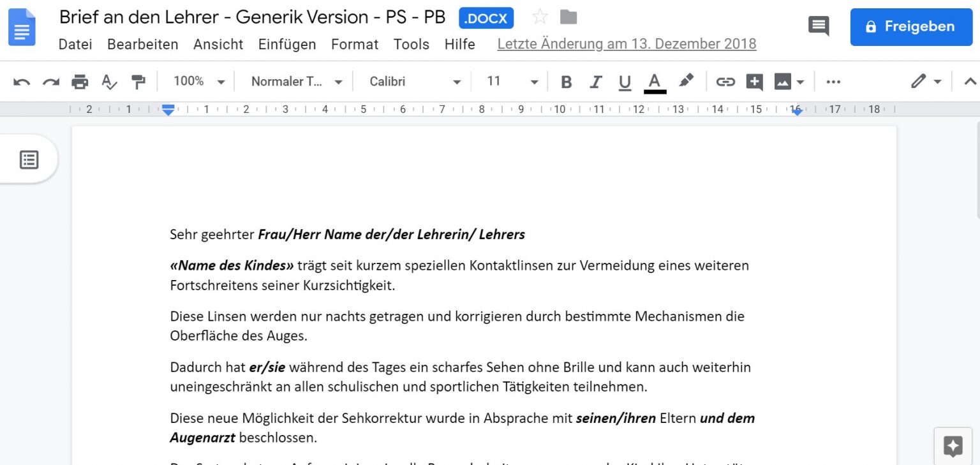Toggle italic formatting
Image resolution: width=980 pixels, height=465 pixels.
(595, 82)
